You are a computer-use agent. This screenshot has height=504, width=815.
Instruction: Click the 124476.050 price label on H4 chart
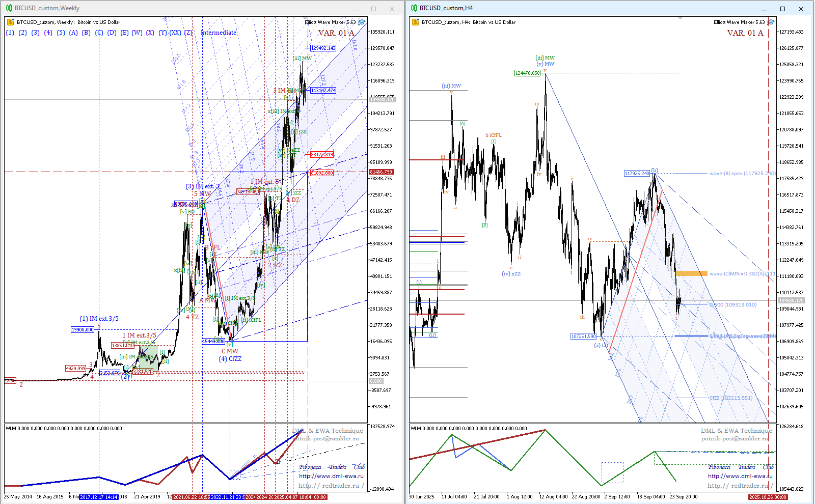point(527,73)
